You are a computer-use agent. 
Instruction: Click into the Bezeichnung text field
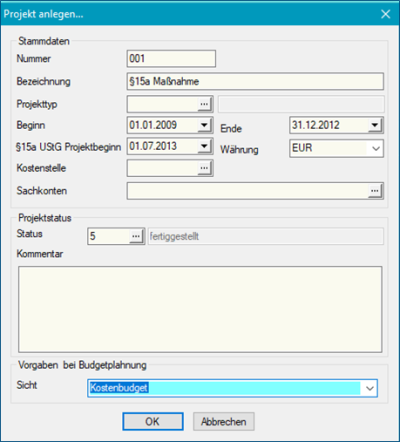(x=255, y=81)
